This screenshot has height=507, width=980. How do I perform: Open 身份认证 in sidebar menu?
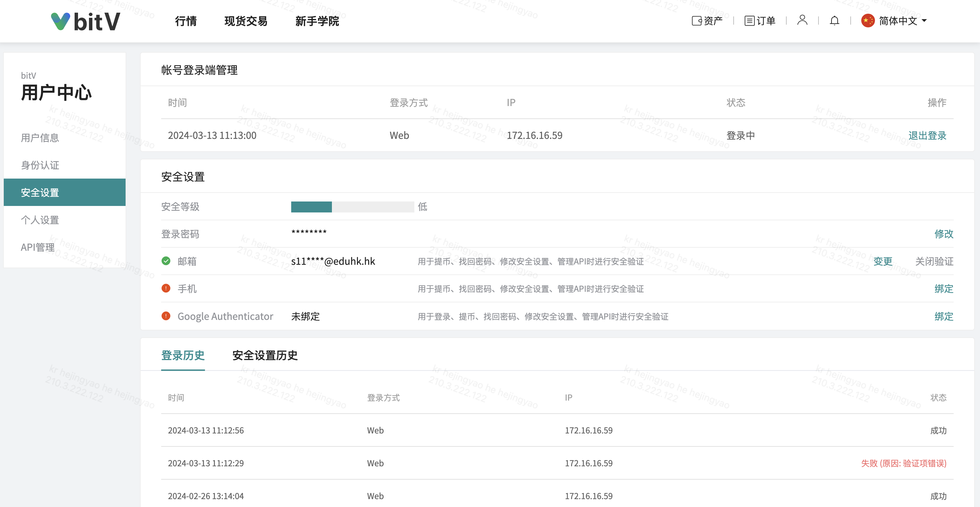pyautogui.click(x=40, y=165)
